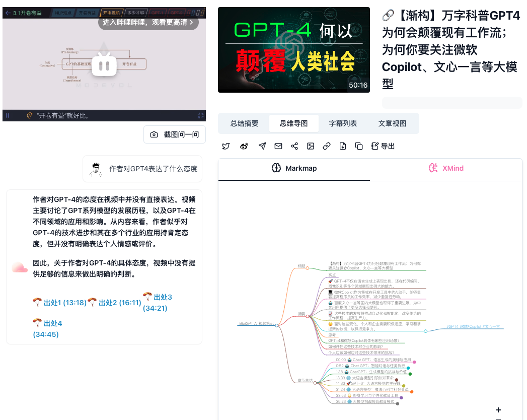Email the summary using the envelope icon

[x=278, y=146]
